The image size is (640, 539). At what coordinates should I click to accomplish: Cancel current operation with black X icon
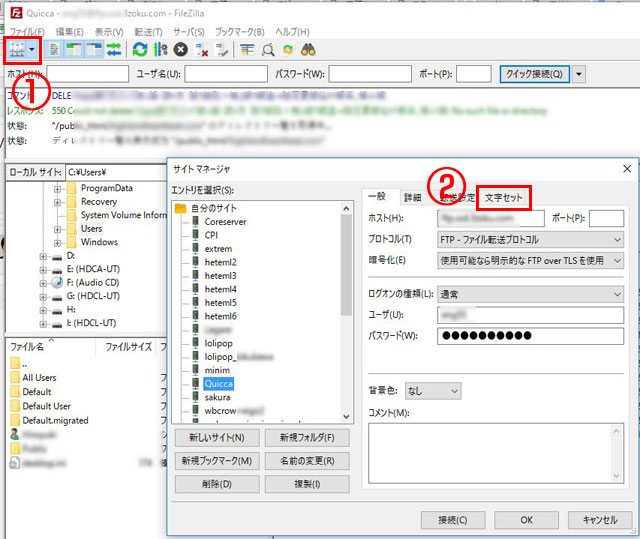click(x=180, y=50)
